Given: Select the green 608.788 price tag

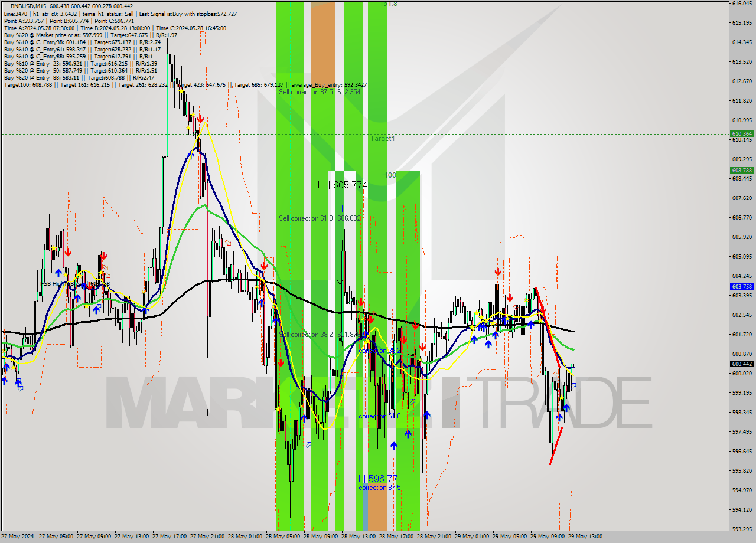Looking at the screenshot, I should 742,171.
